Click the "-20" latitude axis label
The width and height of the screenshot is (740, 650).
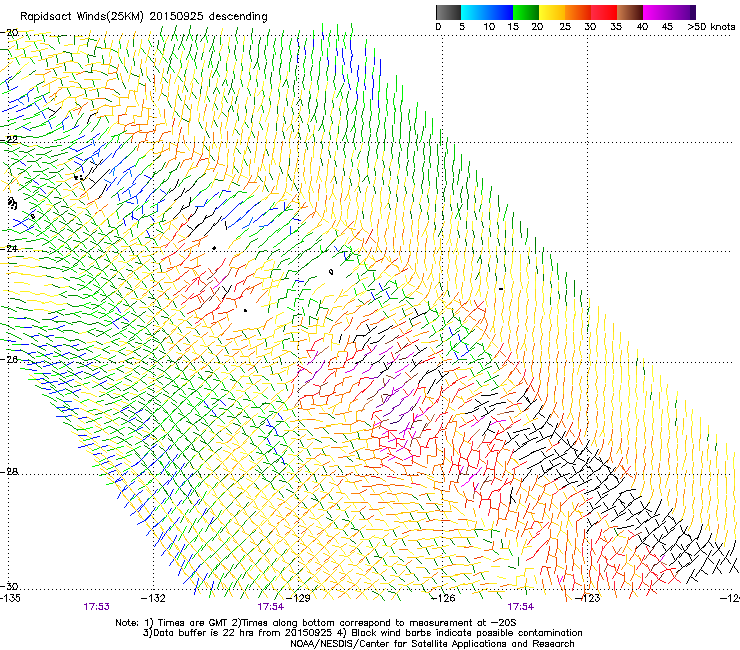[9, 33]
